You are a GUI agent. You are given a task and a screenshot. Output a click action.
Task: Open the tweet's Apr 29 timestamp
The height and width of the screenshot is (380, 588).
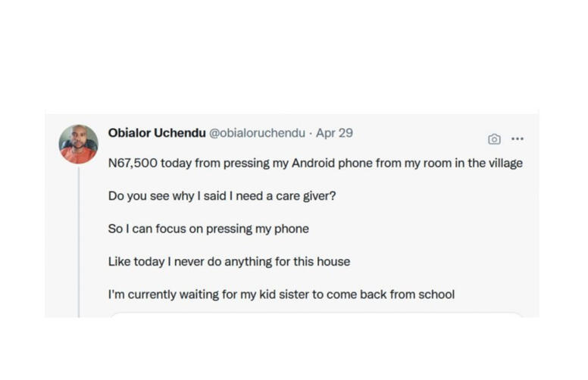pos(334,133)
